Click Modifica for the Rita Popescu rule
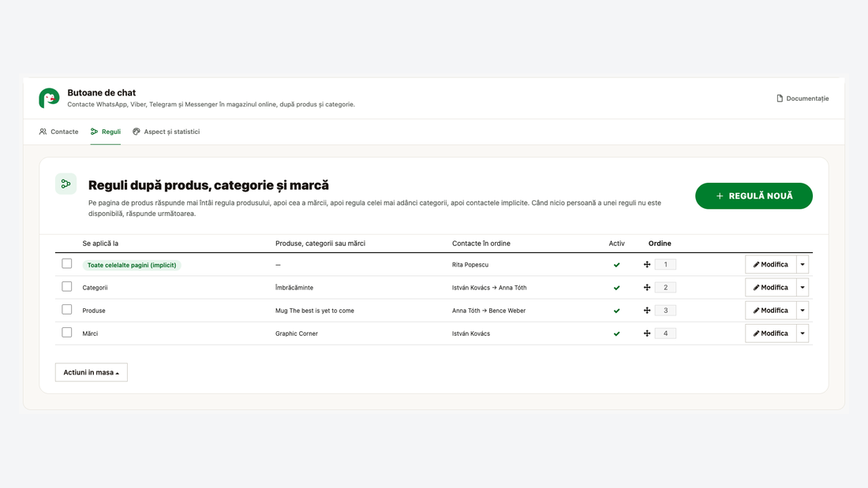This screenshot has width=868, height=488. point(771,264)
